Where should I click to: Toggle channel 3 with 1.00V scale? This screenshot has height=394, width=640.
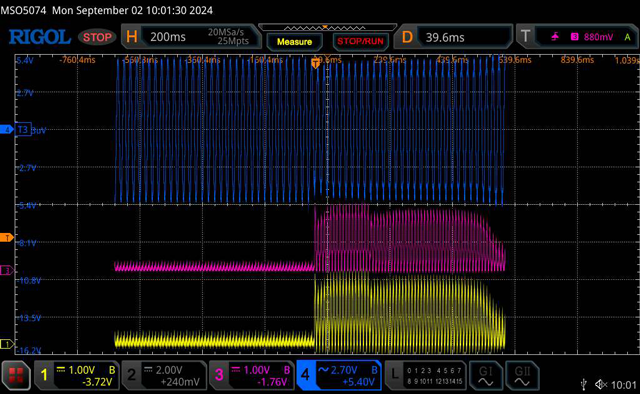coord(252,375)
